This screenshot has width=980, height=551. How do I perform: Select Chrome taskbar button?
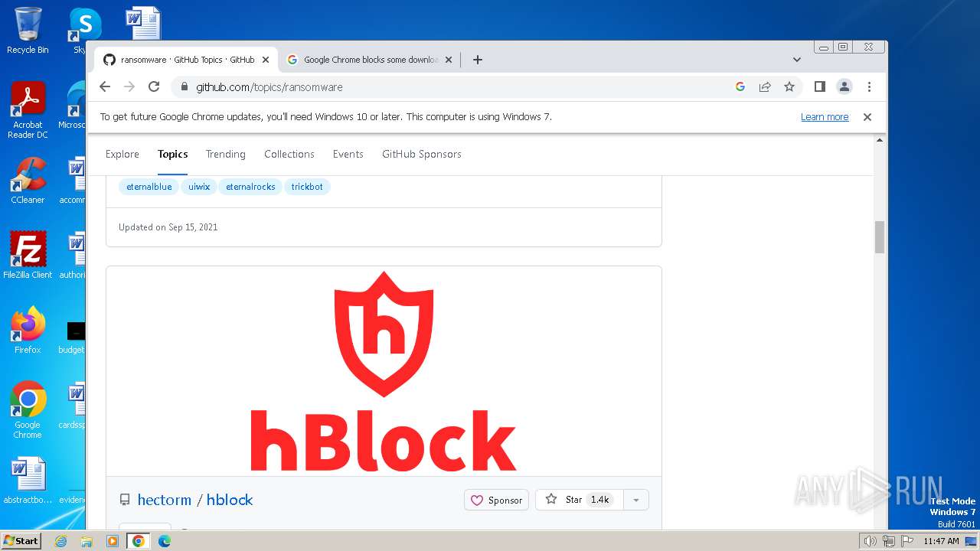[139, 541]
